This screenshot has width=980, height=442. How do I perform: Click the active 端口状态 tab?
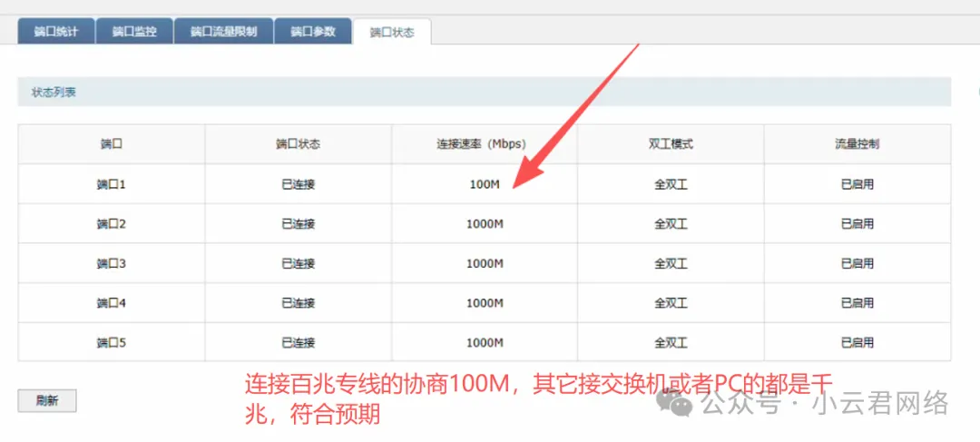click(392, 33)
